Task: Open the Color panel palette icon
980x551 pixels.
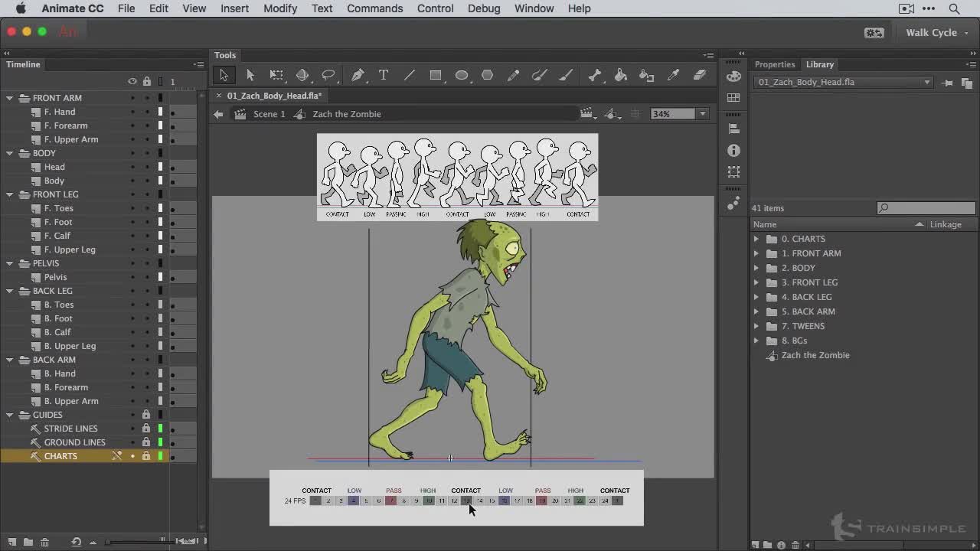Action: pyautogui.click(x=733, y=76)
